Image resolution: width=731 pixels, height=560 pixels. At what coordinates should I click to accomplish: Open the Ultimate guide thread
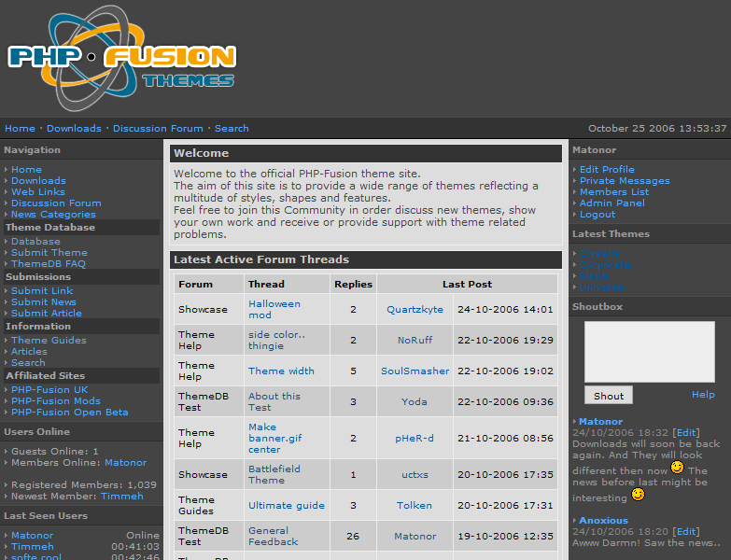point(287,506)
